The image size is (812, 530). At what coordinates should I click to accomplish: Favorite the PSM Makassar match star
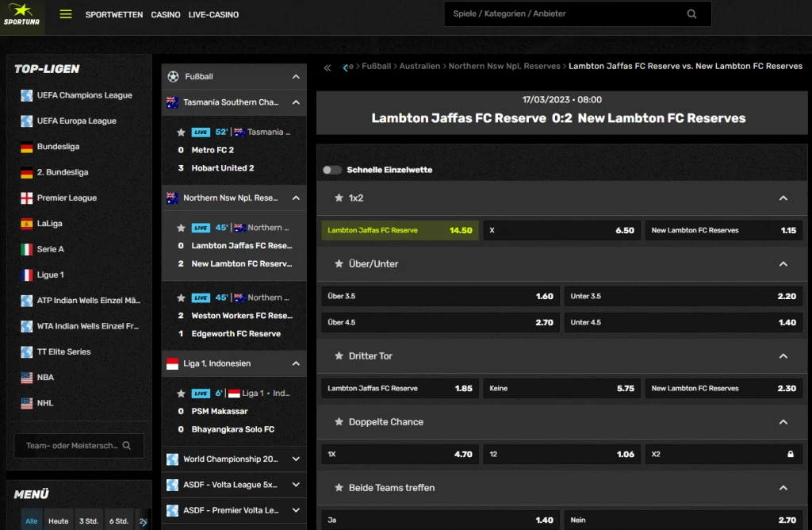(181, 394)
